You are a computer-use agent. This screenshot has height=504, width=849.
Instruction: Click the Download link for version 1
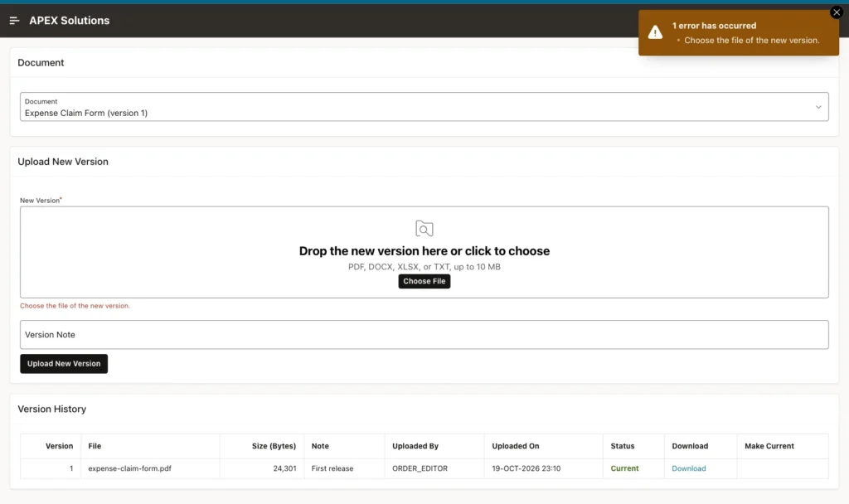click(688, 469)
